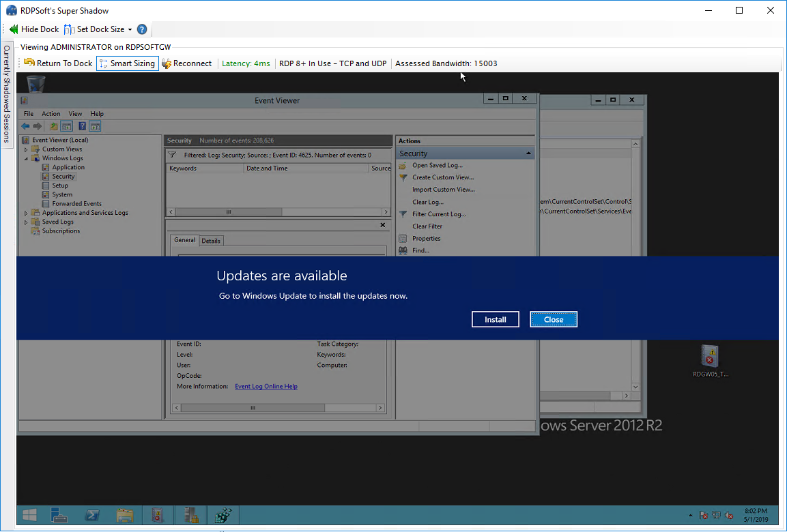Viewport: 787px width, 532px height.
Task: Open the Help icon in Event Viewer toolbar
Action: click(x=81, y=125)
